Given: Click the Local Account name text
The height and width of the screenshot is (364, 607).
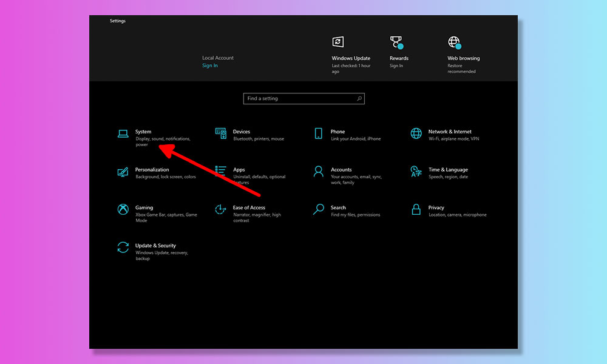Looking at the screenshot, I should coord(217,58).
